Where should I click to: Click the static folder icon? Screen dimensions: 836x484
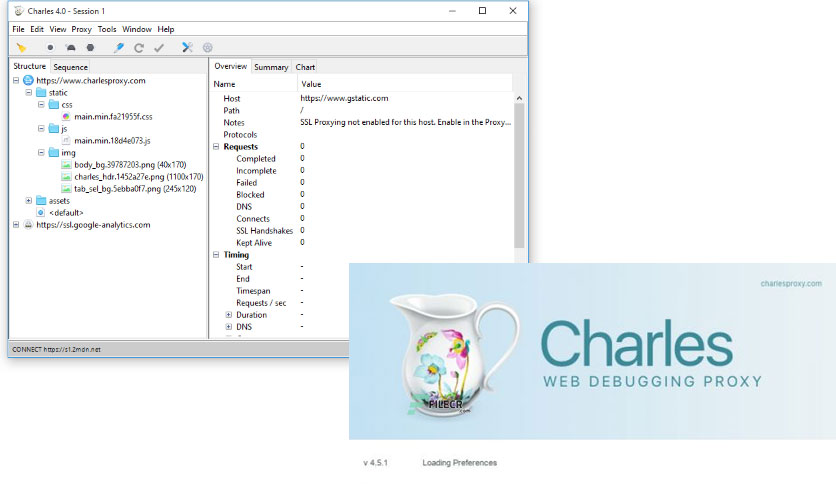pos(41,93)
